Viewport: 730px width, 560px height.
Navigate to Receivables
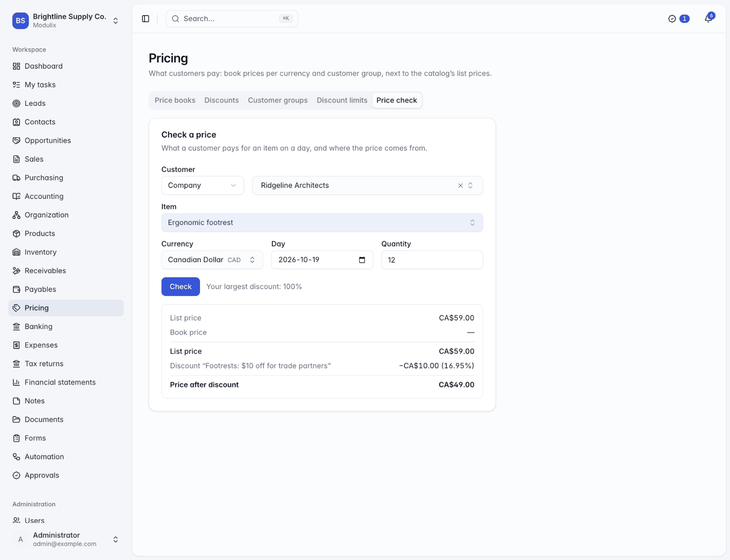tap(66, 271)
